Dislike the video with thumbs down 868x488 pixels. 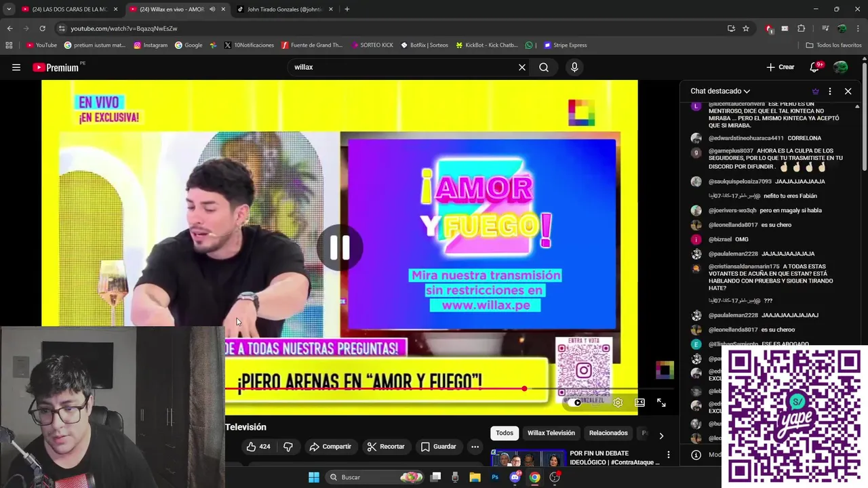pyautogui.click(x=288, y=447)
